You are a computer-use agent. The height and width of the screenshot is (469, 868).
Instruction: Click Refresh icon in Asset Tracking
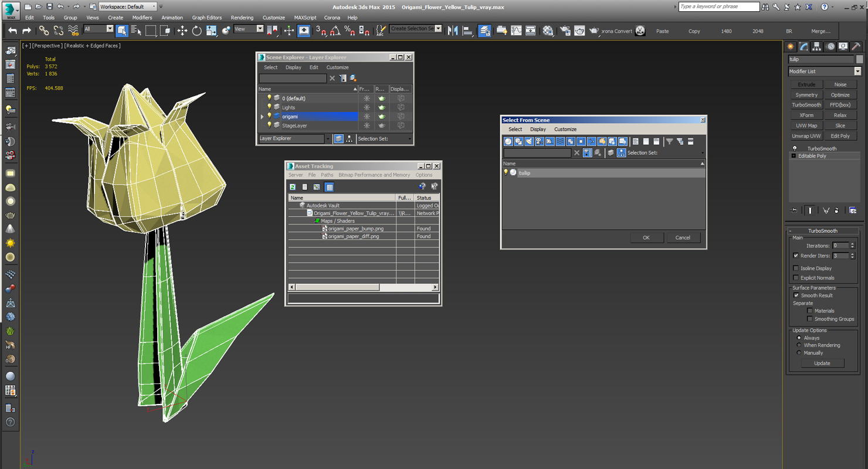pos(293,187)
